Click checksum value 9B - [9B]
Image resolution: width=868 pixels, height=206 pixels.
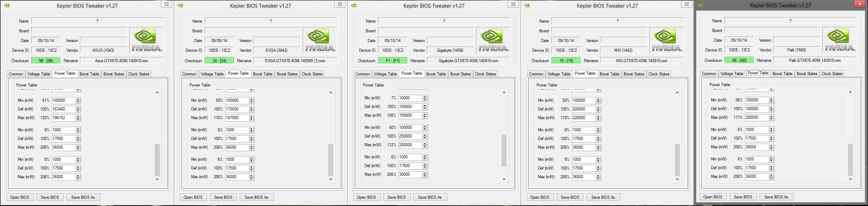click(x=46, y=60)
